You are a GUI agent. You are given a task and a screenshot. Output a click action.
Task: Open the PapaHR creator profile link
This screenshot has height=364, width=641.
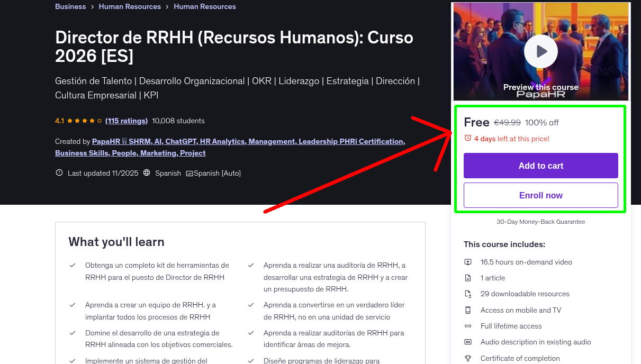[105, 141]
